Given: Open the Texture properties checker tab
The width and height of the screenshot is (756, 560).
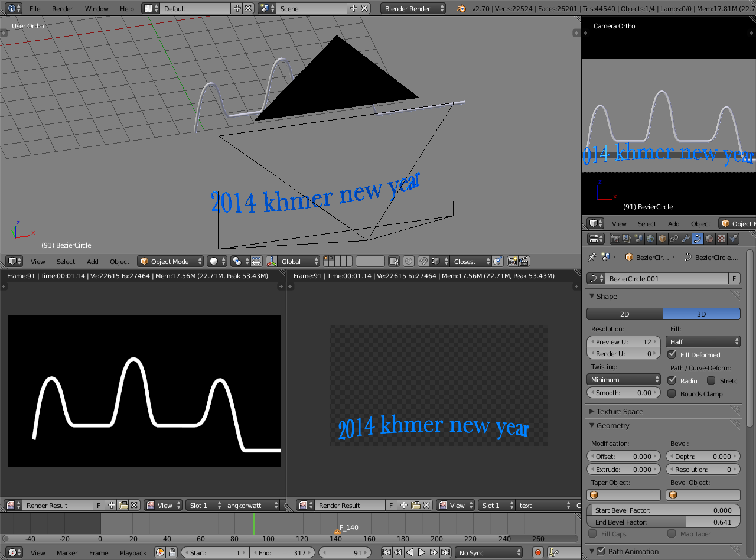Looking at the screenshot, I should (x=721, y=239).
